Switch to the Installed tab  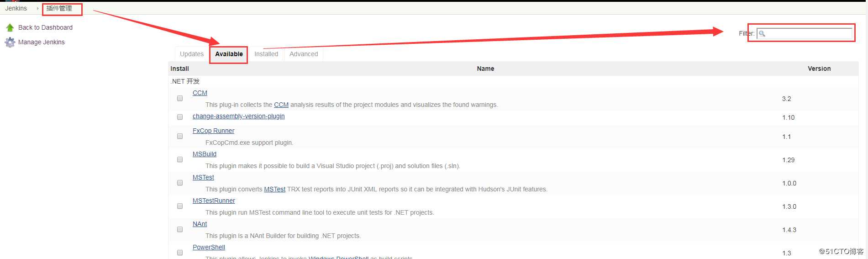pyautogui.click(x=266, y=54)
